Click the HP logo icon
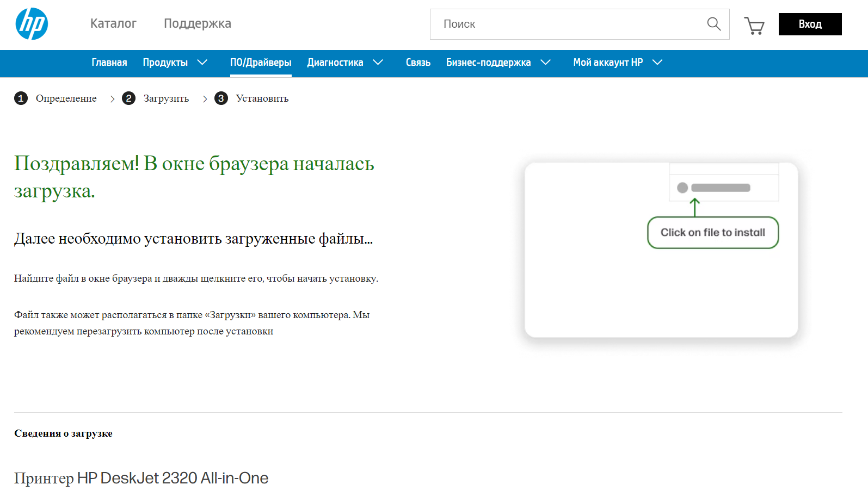868x503 pixels. (x=32, y=24)
